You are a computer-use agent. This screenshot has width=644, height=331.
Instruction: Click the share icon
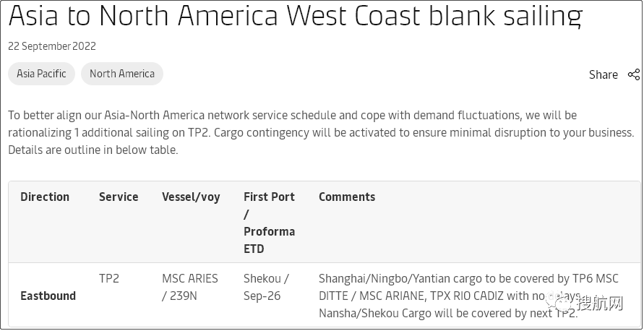pyautogui.click(x=634, y=74)
